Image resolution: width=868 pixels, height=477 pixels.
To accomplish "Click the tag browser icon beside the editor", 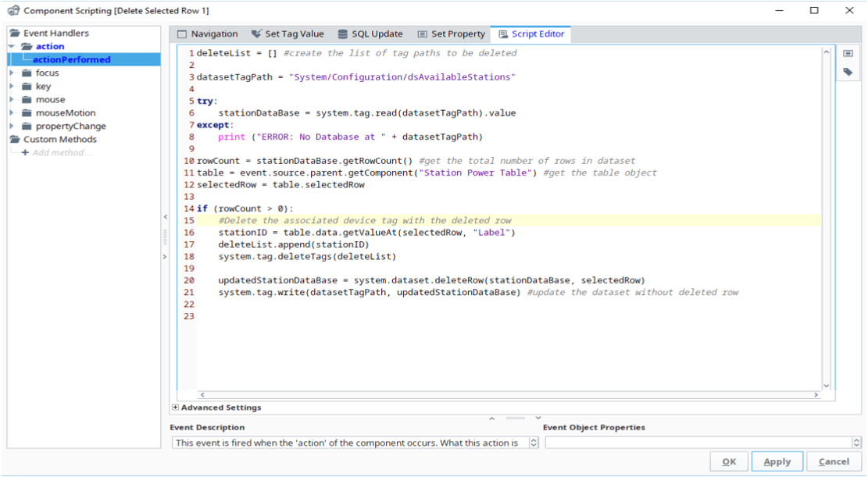I will [x=848, y=71].
